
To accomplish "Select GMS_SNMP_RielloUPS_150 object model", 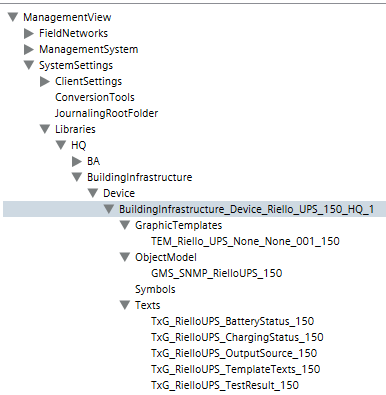I will pyautogui.click(x=217, y=273).
